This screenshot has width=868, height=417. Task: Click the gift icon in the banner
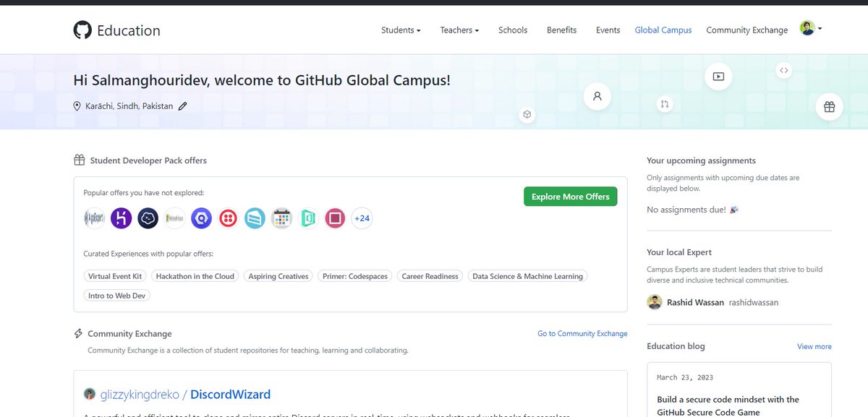(x=829, y=107)
